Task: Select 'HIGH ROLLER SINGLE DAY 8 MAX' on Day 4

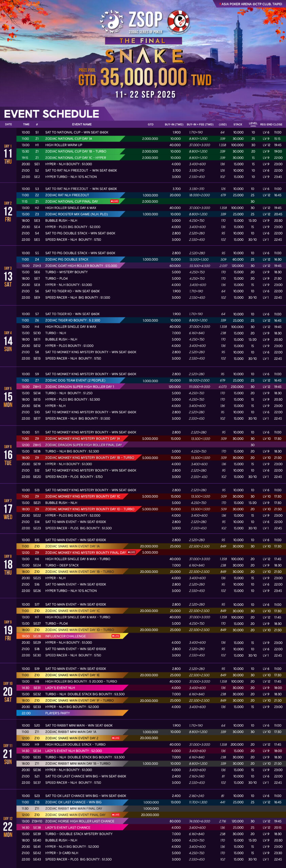Action: [x=71, y=327]
